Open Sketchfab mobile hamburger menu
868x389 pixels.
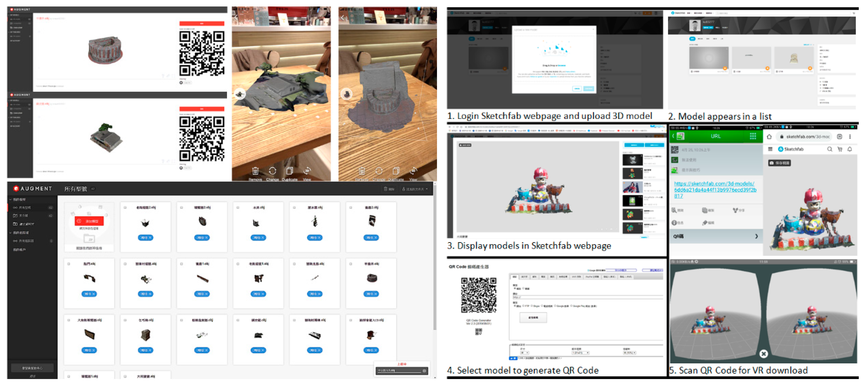(770, 149)
